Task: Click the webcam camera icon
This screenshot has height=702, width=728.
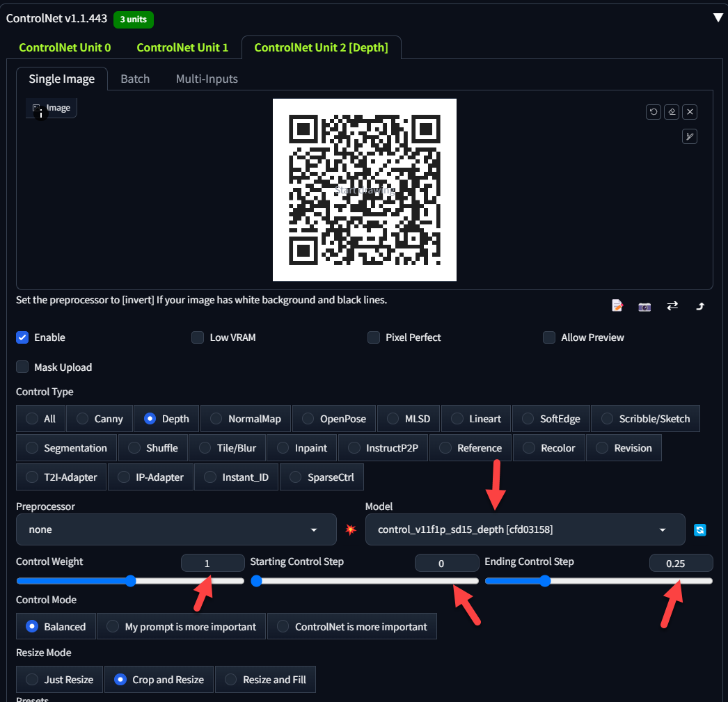Action: (x=644, y=306)
